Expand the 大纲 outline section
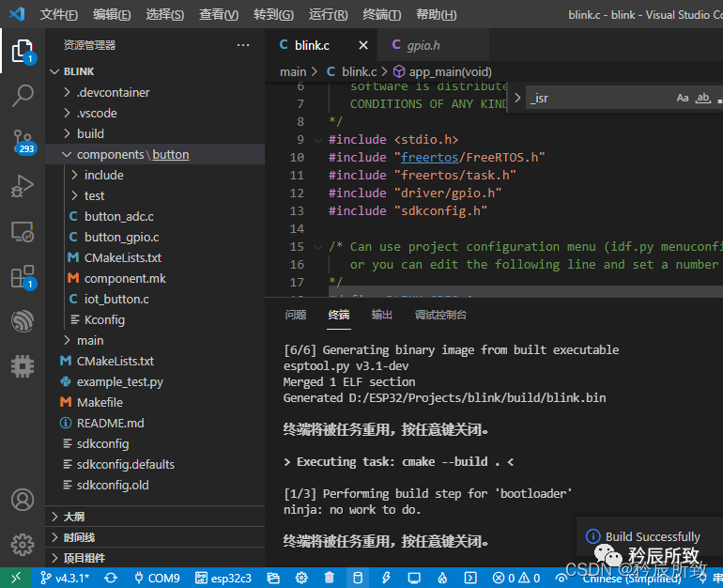The height and width of the screenshot is (588, 723). tap(73, 517)
